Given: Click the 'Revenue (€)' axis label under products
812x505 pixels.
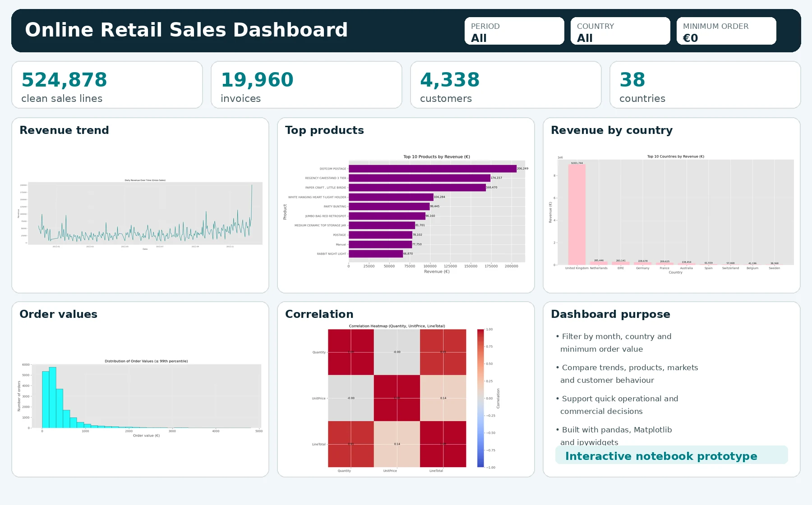Looking at the screenshot, I should coord(437,271).
